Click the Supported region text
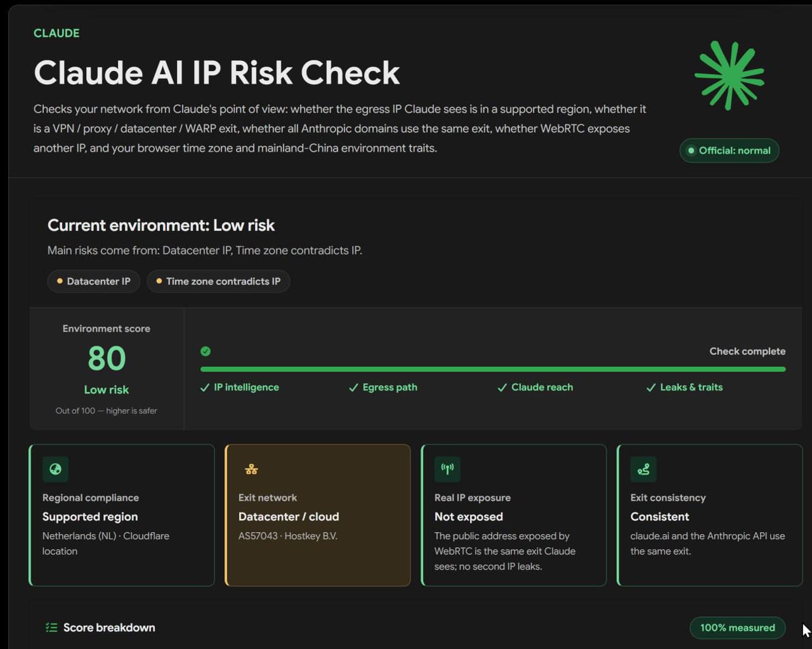The image size is (812, 649). tap(90, 516)
